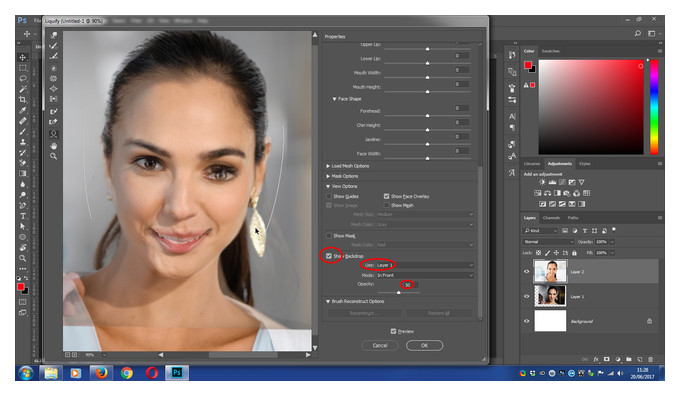Open the Character panel icon

pos(512,116)
